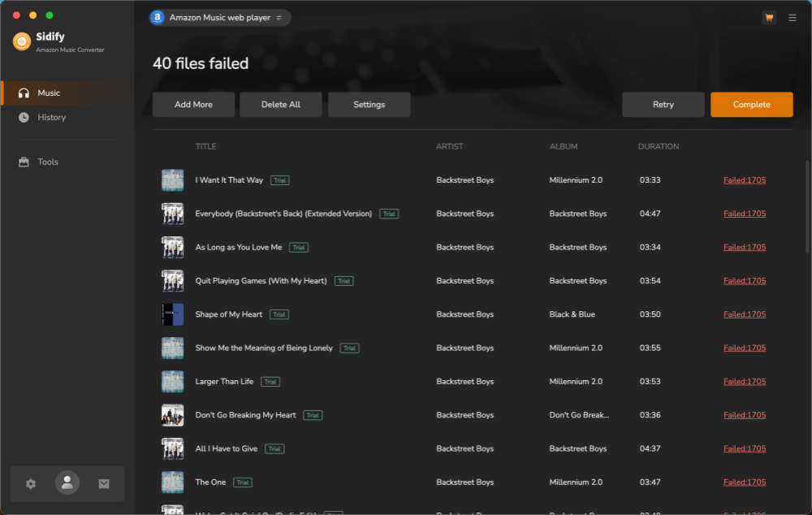
Task: Click the Sidify logo icon
Action: point(22,41)
